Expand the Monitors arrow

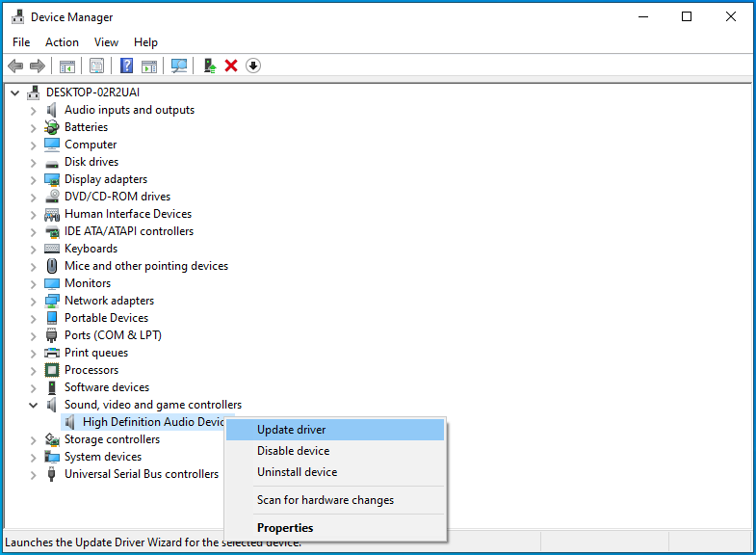click(x=33, y=284)
